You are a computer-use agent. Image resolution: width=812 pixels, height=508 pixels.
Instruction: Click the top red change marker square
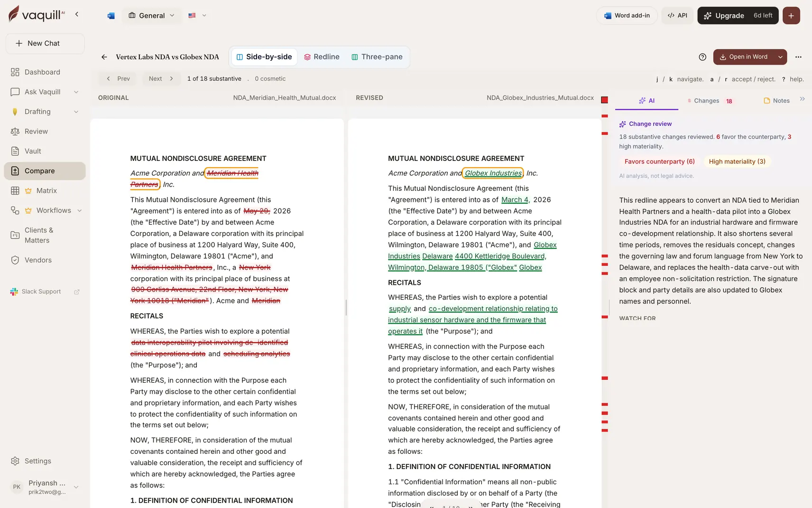[x=604, y=100]
